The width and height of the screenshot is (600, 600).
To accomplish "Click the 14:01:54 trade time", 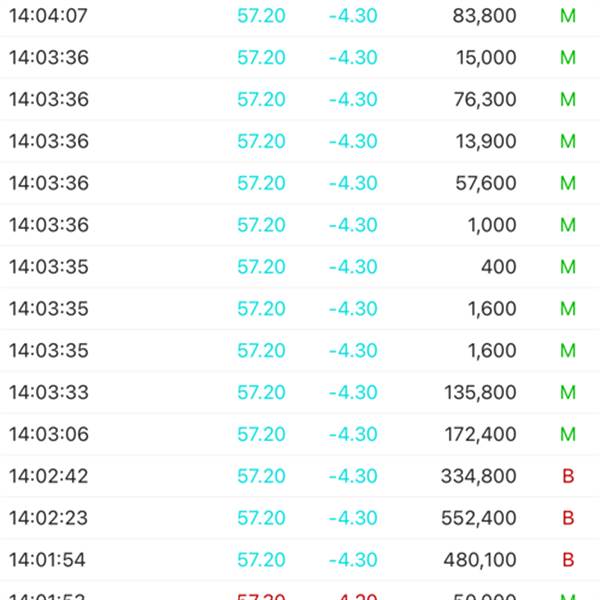I will (x=48, y=560).
